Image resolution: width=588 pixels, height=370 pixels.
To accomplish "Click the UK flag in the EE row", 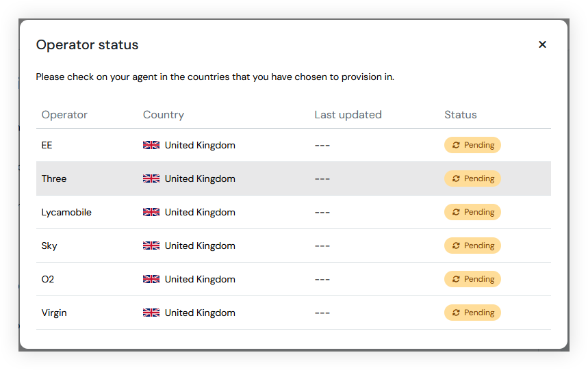I will pos(151,145).
